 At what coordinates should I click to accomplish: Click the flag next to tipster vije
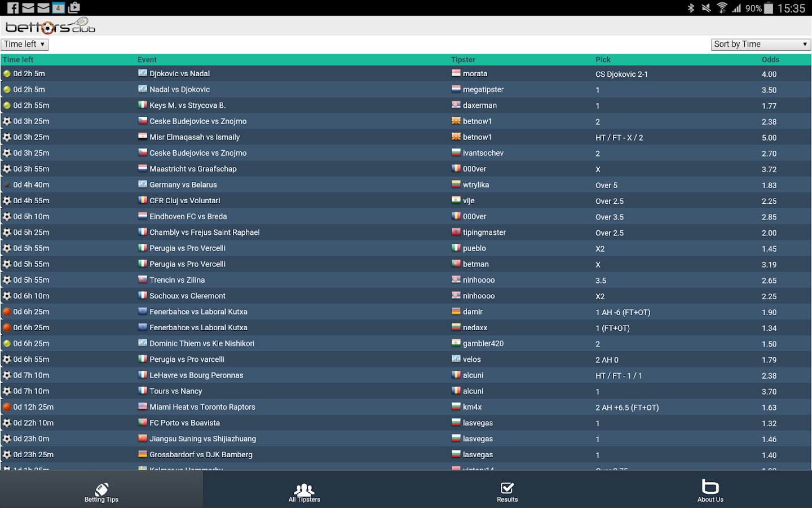pos(456,200)
